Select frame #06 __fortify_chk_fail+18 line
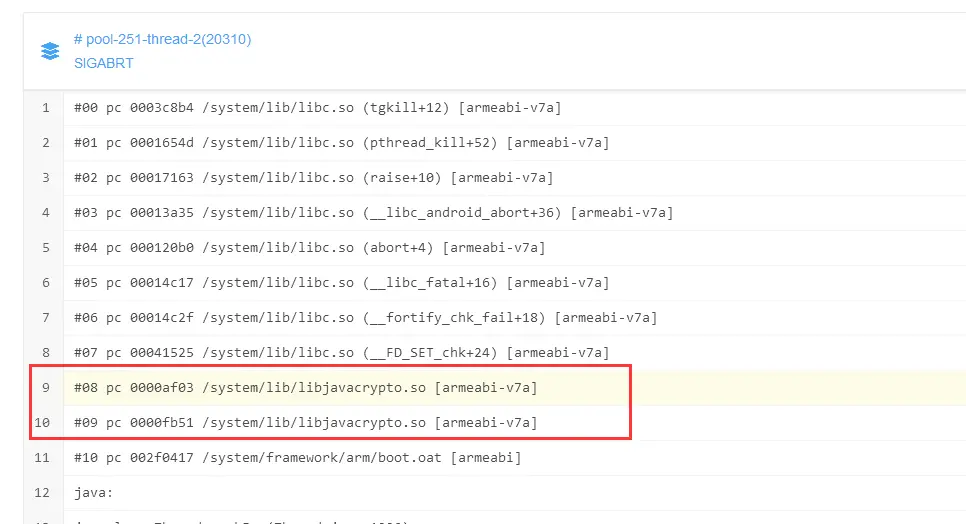Image resolution: width=966 pixels, height=524 pixels. click(x=365, y=318)
